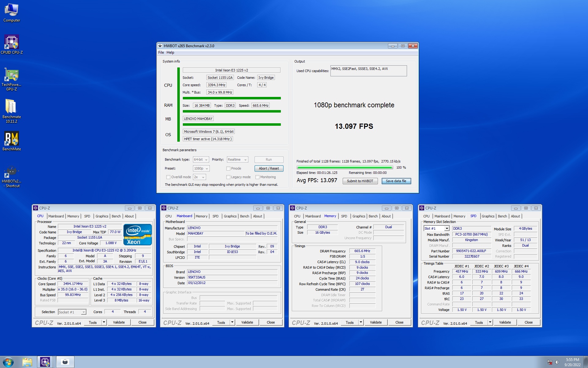Viewport: 588px width, 368px height.
Task: Enable the Pmode checkbox
Action: coord(228,168)
